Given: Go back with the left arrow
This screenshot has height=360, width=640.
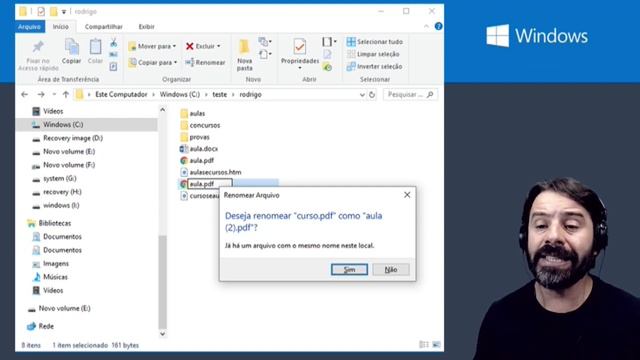Looking at the screenshot, I should point(24,94).
